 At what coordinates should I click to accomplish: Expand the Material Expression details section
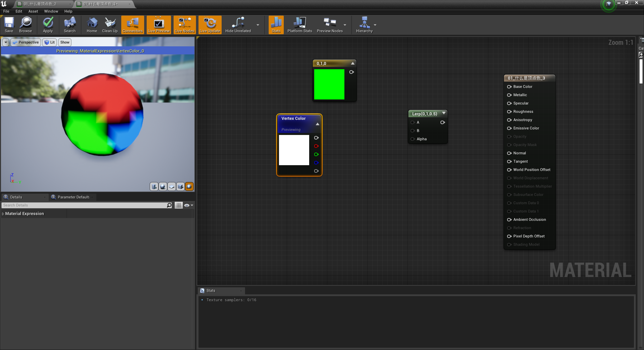point(3,213)
